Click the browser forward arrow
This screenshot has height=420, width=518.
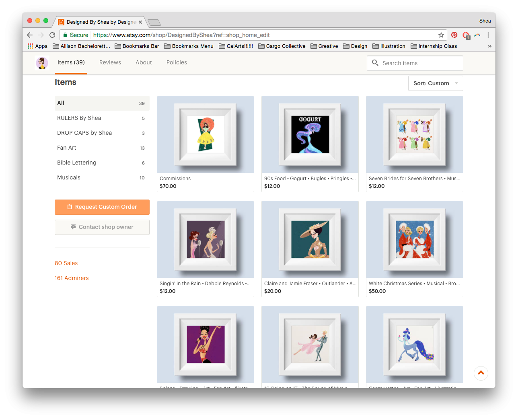[x=41, y=35]
